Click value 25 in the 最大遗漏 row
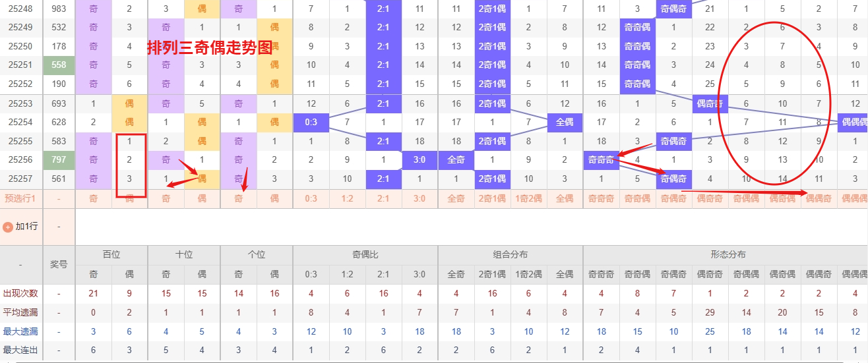The width and height of the screenshot is (868, 363). tap(710, 331)
